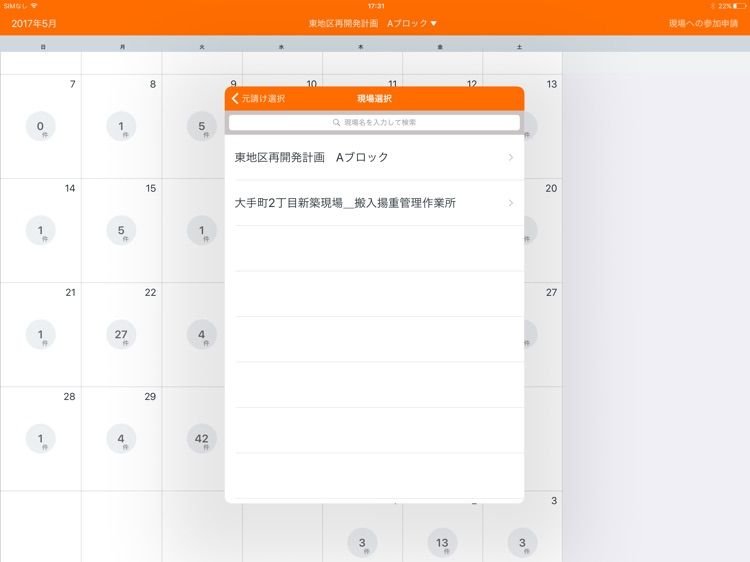Open the 4件 badge on day 29

pos(121,439)
